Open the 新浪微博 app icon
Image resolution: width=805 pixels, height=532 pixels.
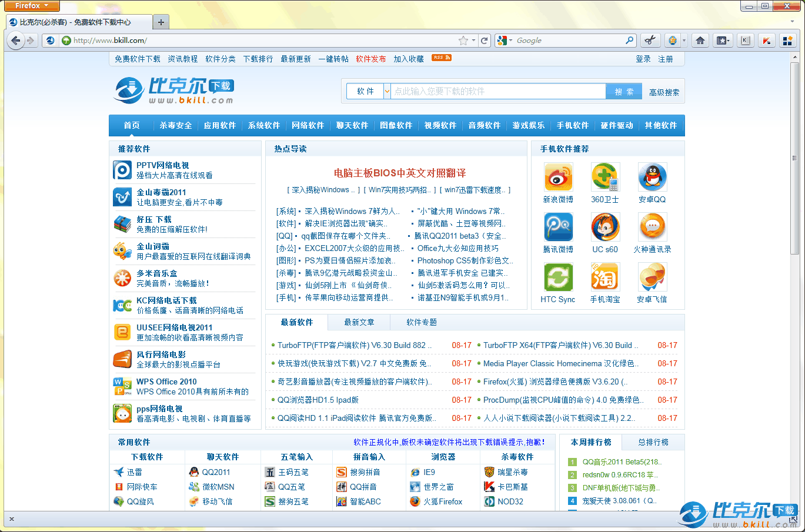point(558,178)
